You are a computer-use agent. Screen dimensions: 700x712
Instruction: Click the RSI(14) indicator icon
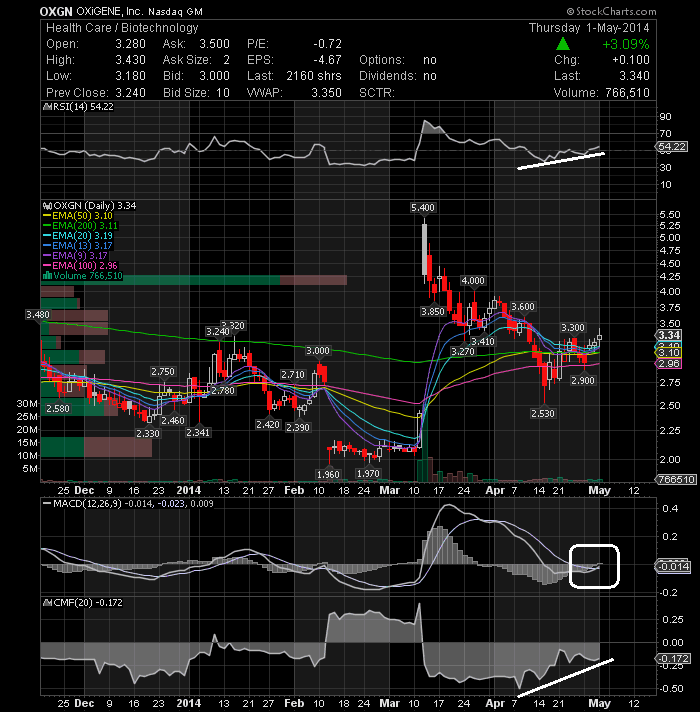pos(47,107)
